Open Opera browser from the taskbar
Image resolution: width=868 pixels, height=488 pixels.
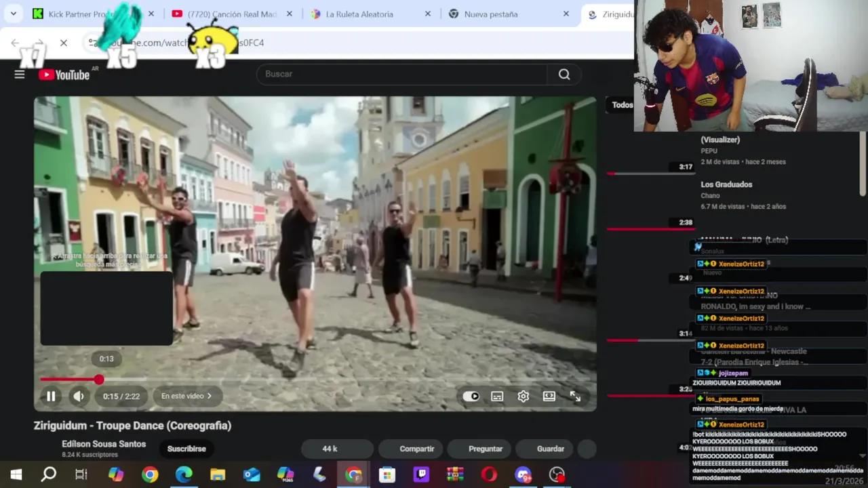pos(489,474)
